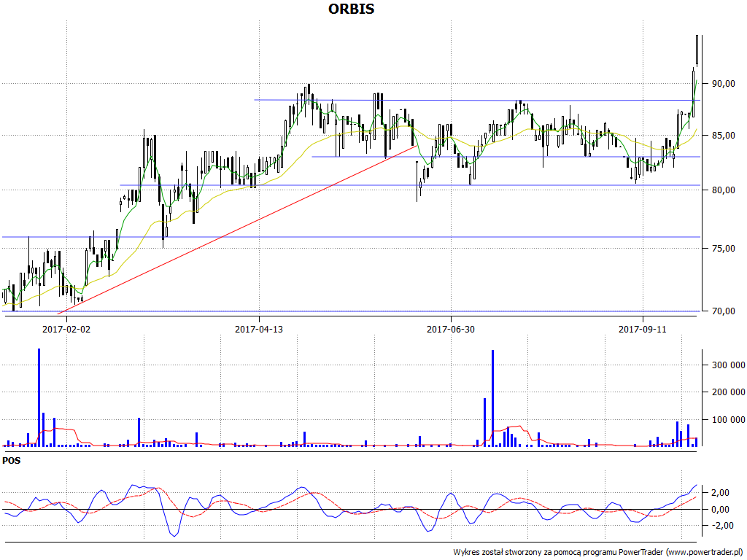Viewport: 747px width, 560px height.
Task: Click the tallest volume bar in February
Action: point(39,397)
